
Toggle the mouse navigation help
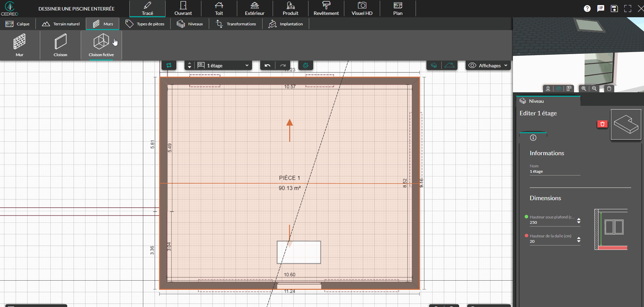(x=609, y=89)
